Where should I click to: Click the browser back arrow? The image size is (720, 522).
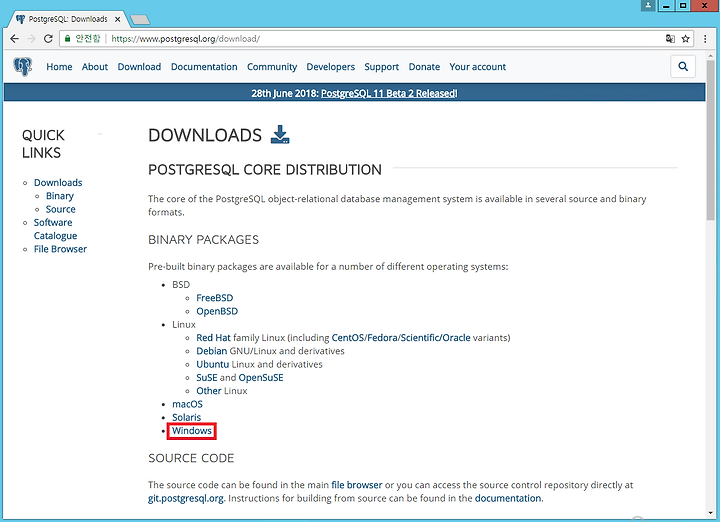[14, 39]
